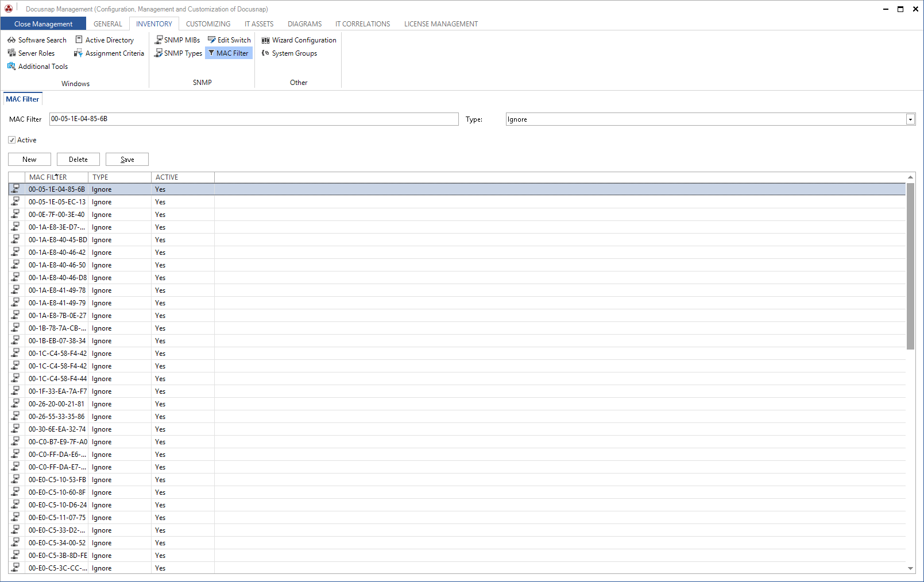Screen dimensions: 924x582
Task: Open Edit Switch tool
Action: tap(229, 40)
